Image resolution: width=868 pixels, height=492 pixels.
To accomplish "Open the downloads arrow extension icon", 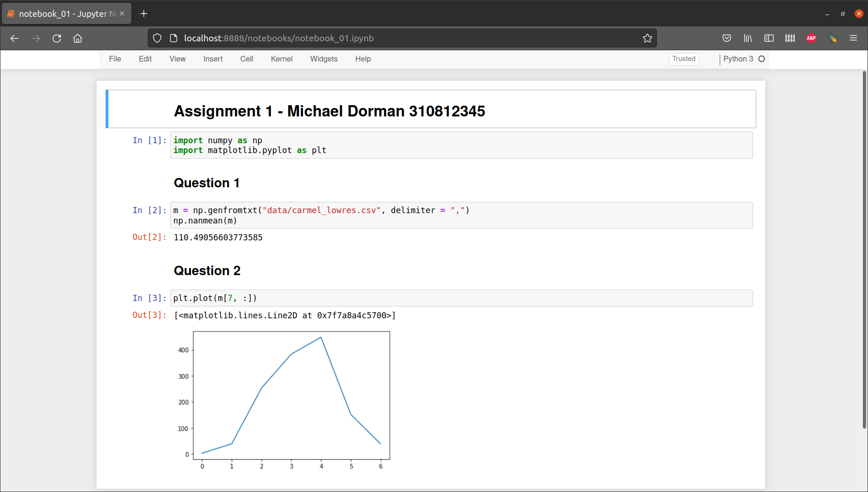I will [833, 38].
